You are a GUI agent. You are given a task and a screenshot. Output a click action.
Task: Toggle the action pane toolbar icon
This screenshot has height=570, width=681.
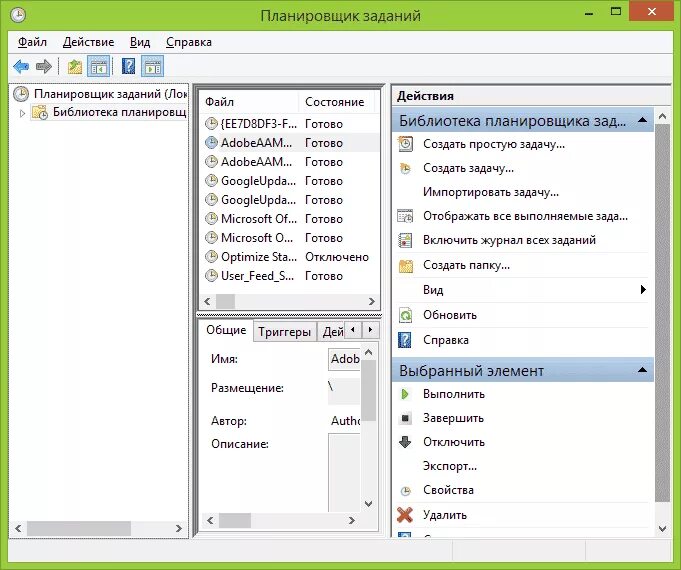(152, 66)
